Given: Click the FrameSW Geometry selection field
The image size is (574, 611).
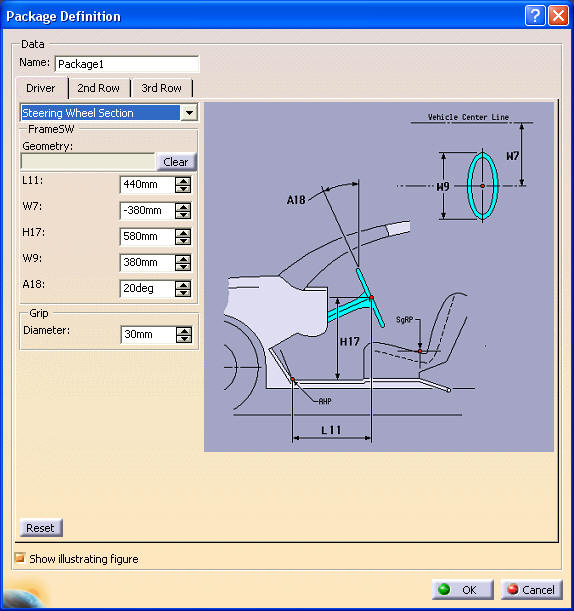Looking at the screenshot, I should (x=88, y=162).
